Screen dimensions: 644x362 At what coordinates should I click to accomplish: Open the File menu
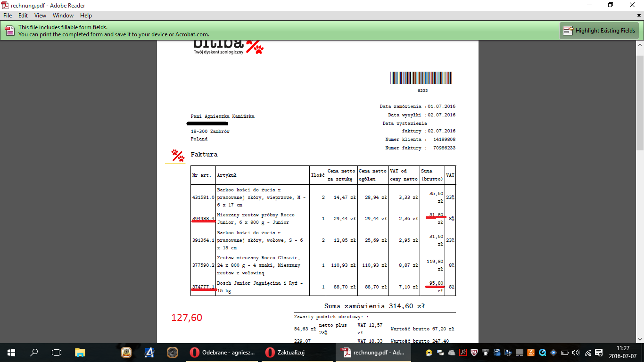[x=8, y=16]
